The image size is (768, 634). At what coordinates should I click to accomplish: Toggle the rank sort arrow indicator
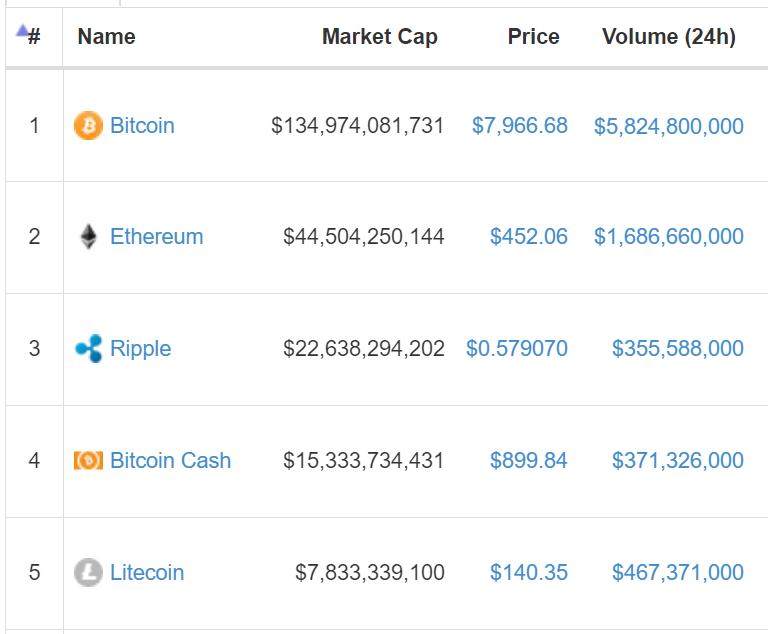22,30
